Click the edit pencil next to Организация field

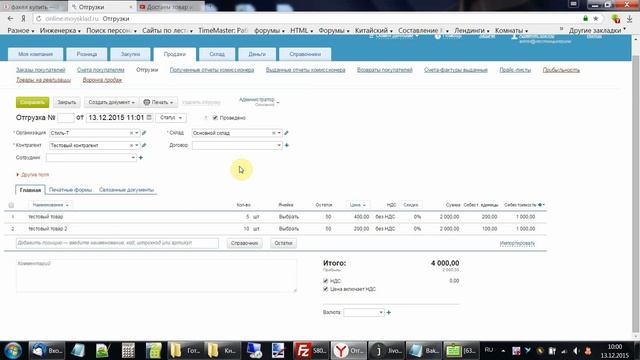click(x=144, y=133)
